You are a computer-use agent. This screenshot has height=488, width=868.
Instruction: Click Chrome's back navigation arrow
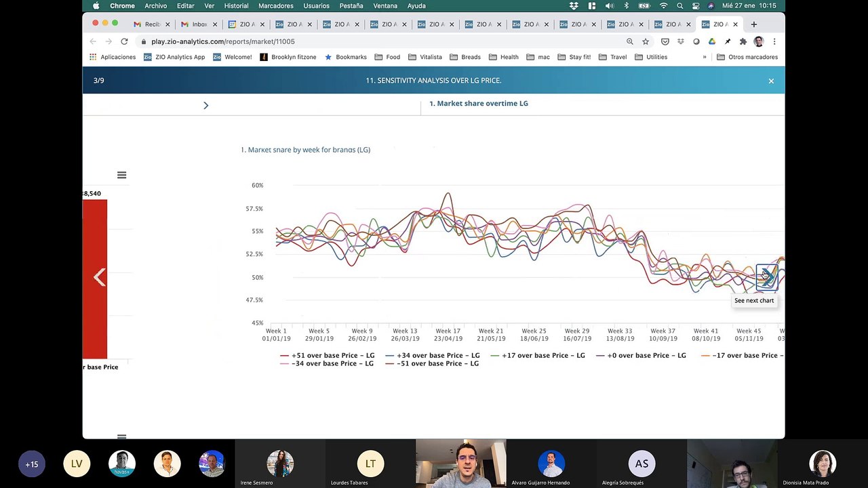pyautogui.click(x=93, y=41)
